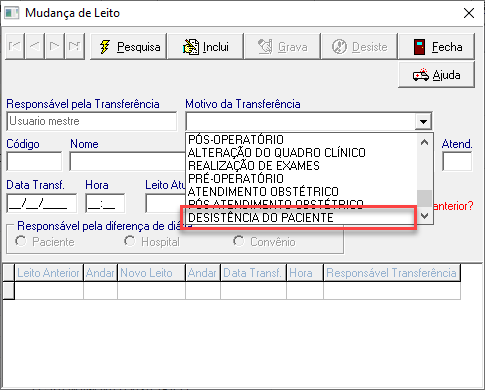Click grid Hora column header

pyautogui.click(x=305, y=273)
